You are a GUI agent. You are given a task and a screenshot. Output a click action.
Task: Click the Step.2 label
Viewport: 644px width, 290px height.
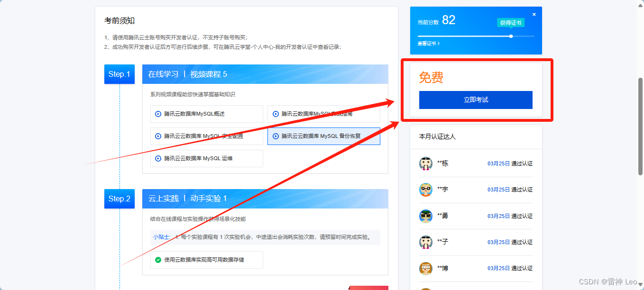120,199
